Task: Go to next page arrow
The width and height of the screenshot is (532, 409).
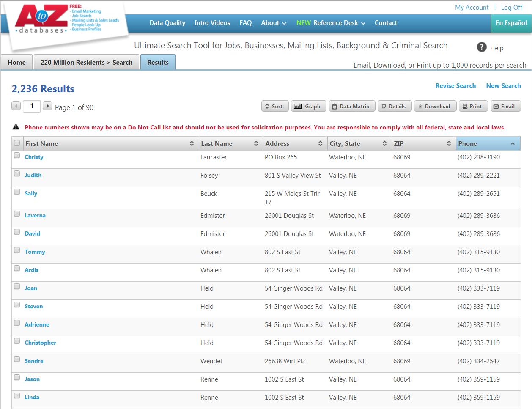Action: click(47, 106)
